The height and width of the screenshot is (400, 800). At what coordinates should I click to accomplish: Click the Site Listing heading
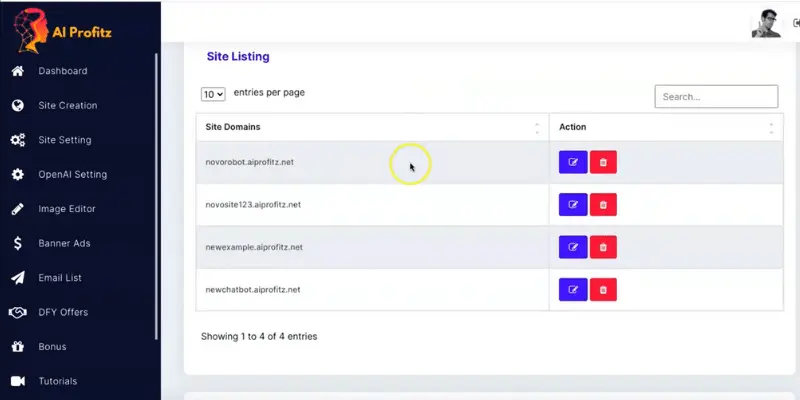tap(238, 57)
